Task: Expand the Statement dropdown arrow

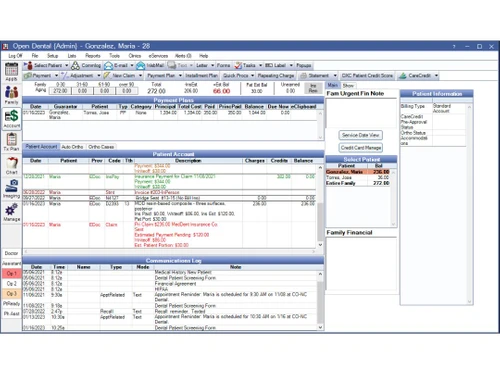Action: click(335, 76)
